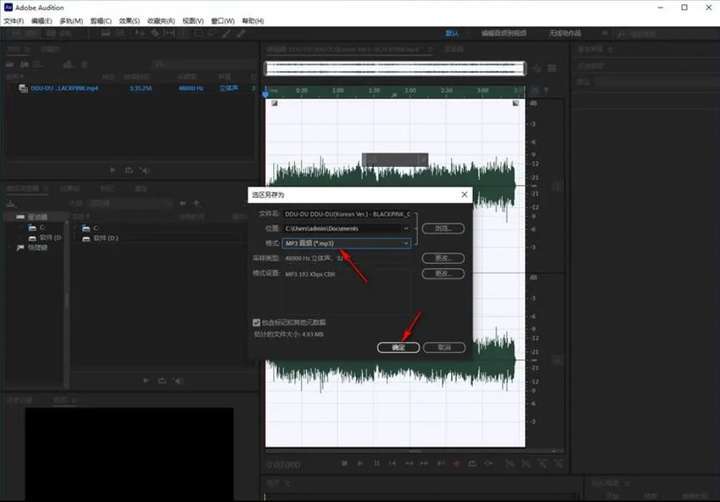This screenshot has width=720, height=502.
Task: Open the 帮助(H) menu
Action: 253,21
